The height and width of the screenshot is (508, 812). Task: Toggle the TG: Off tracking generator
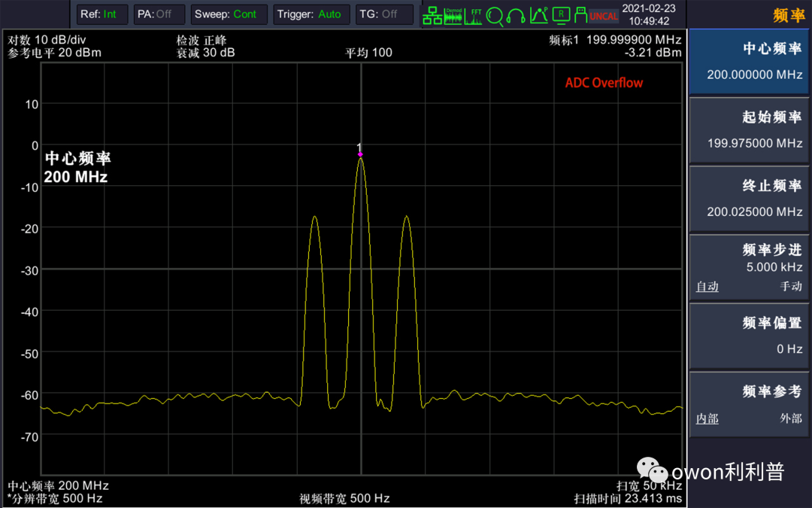pyautogui.click(x=384, y=14)
